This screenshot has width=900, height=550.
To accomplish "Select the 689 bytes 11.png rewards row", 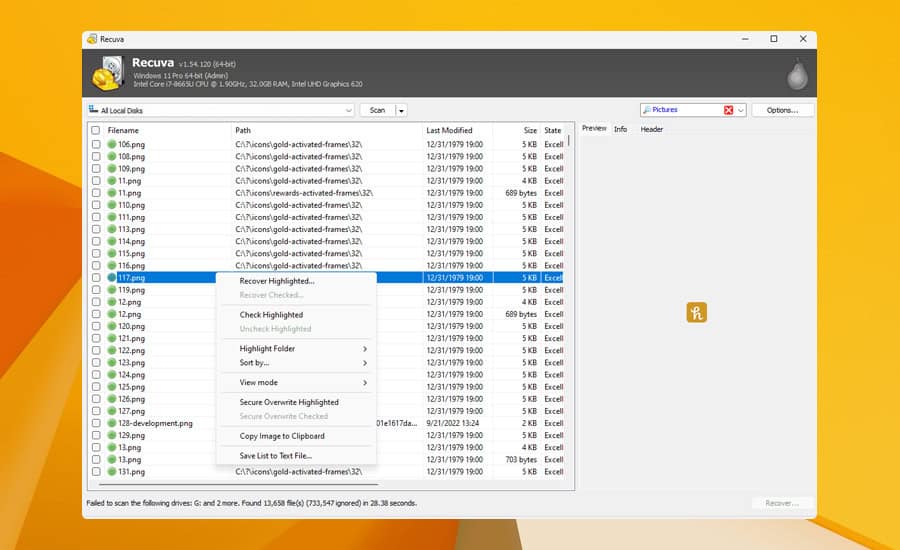I will 327,193.
